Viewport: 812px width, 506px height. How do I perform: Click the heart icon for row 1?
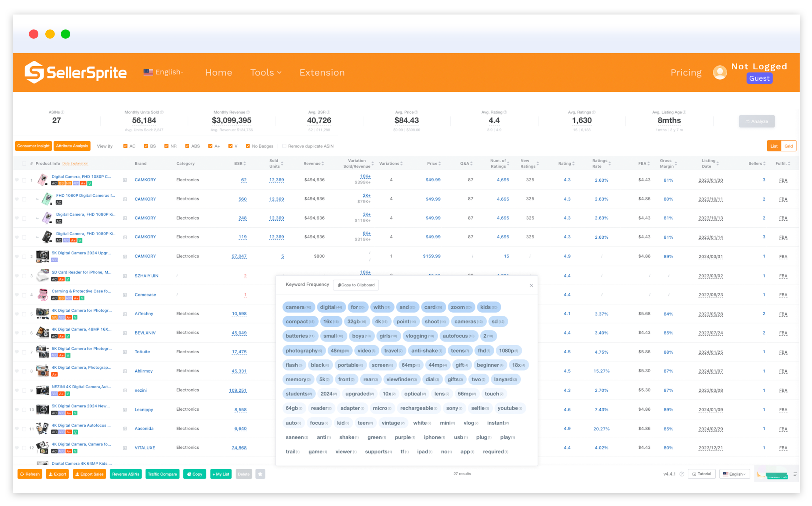tap(17, 180)
